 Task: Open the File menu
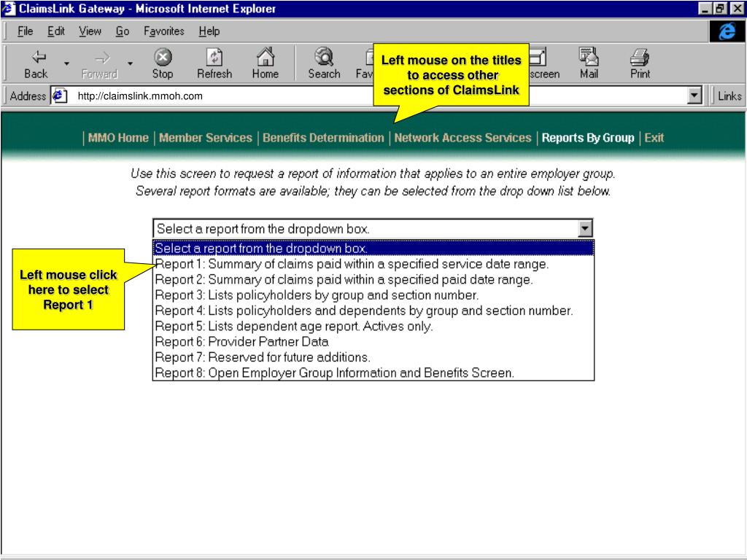[x=25, y=31]
